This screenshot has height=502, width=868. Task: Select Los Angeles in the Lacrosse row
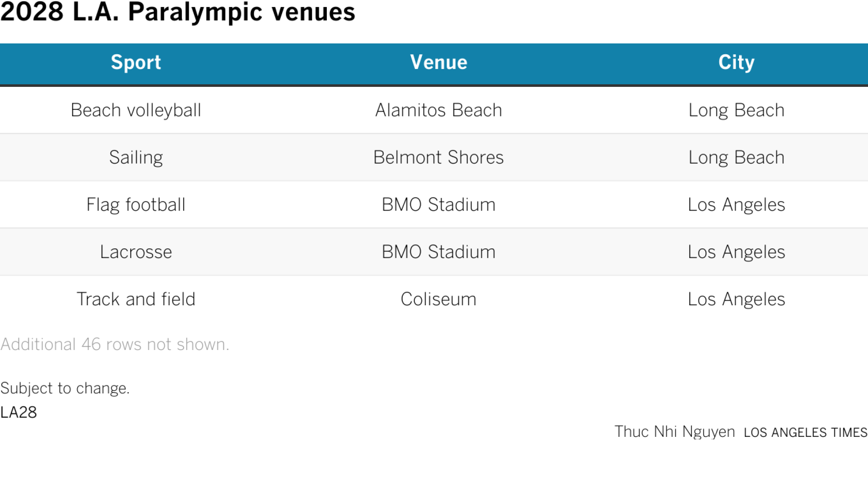[x=736, y=252]
